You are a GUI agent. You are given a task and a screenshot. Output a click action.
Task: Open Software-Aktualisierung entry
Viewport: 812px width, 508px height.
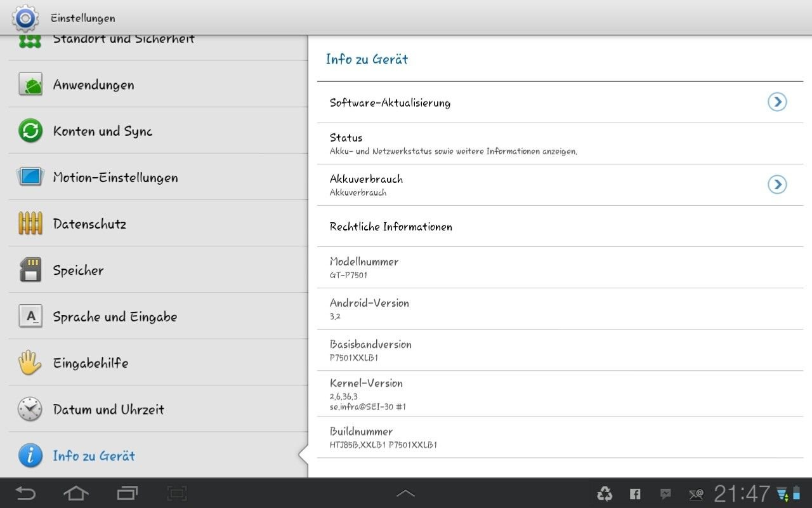(x=560, y=102)
